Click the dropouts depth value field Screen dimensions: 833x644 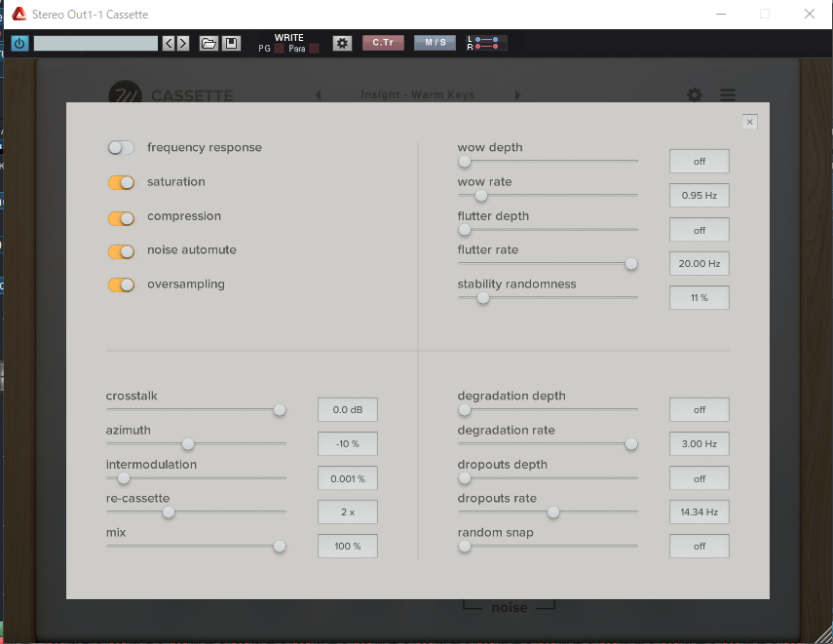(x=700, y=478)
